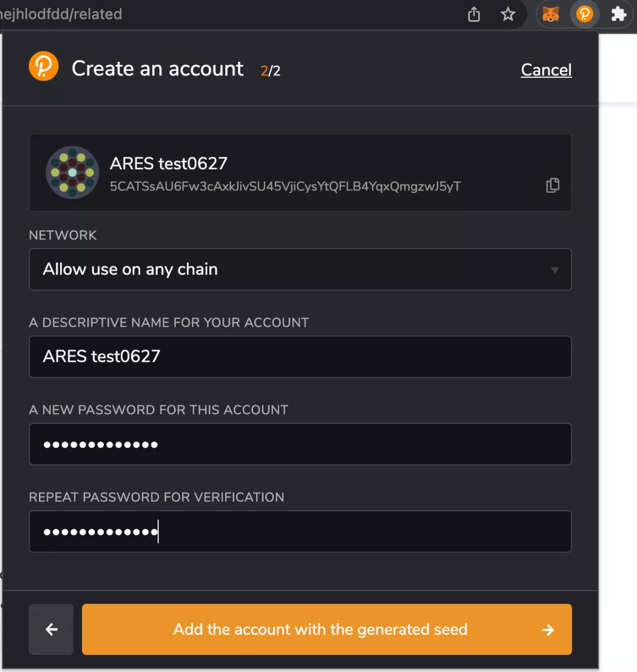Image resolution: width=637 pixels, height=672 pixels.
Task: Click the ARES test0627 account identicon
Action: point(73,172)
